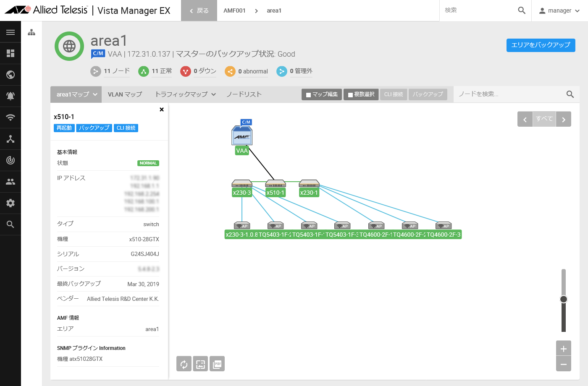
Task: Click the refresh map icon button
Action: coord(184,364)
